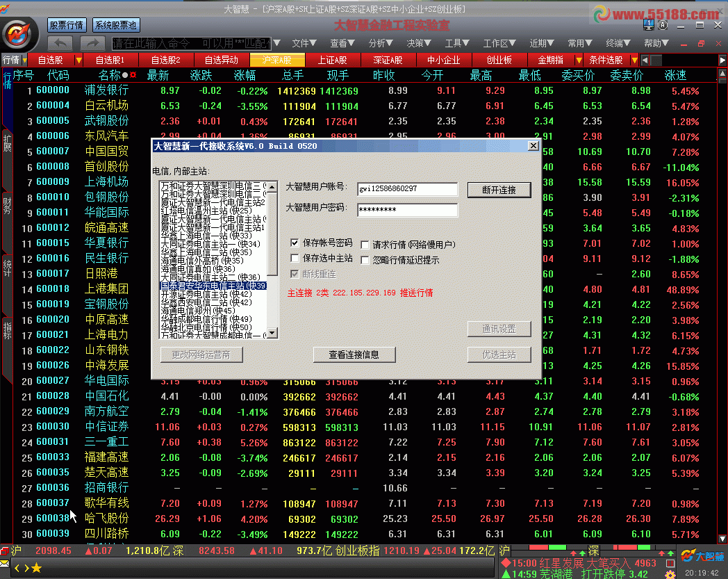This screenshot has height=579, width=728.
Task: Open the 工具 menu dropdown
Action: click(x=457, y=43)
